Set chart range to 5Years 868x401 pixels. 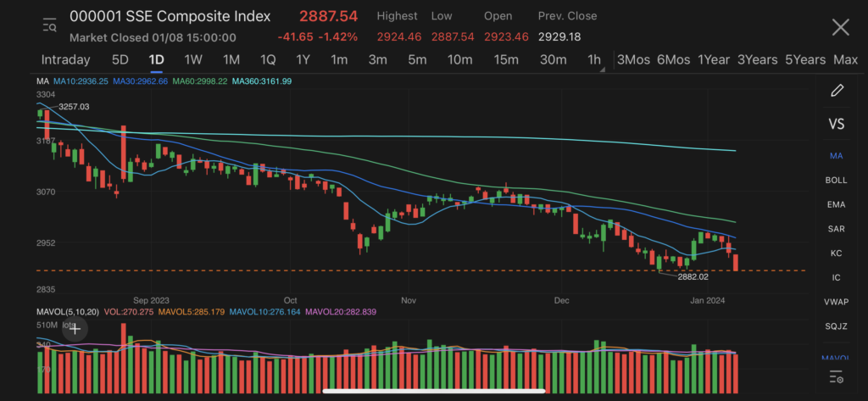805,60
